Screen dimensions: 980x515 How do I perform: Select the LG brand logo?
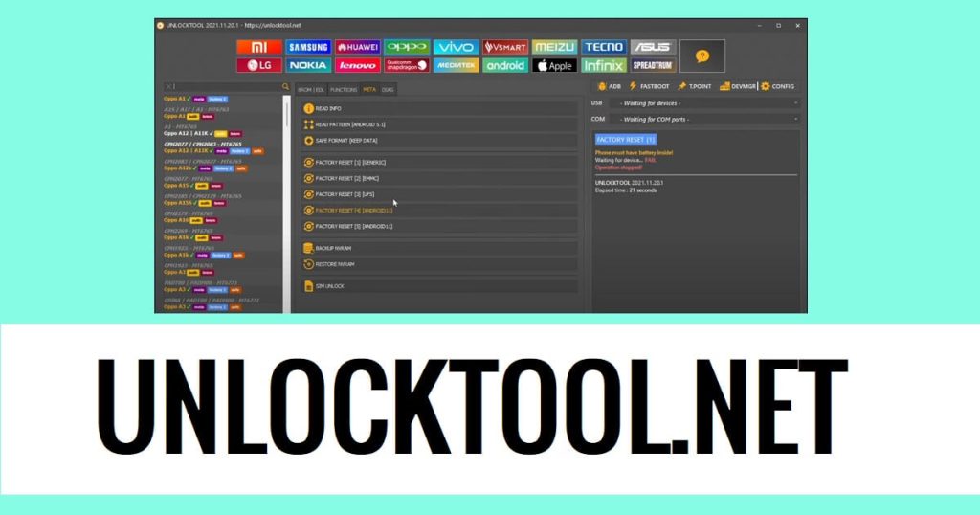coord(258,65)
